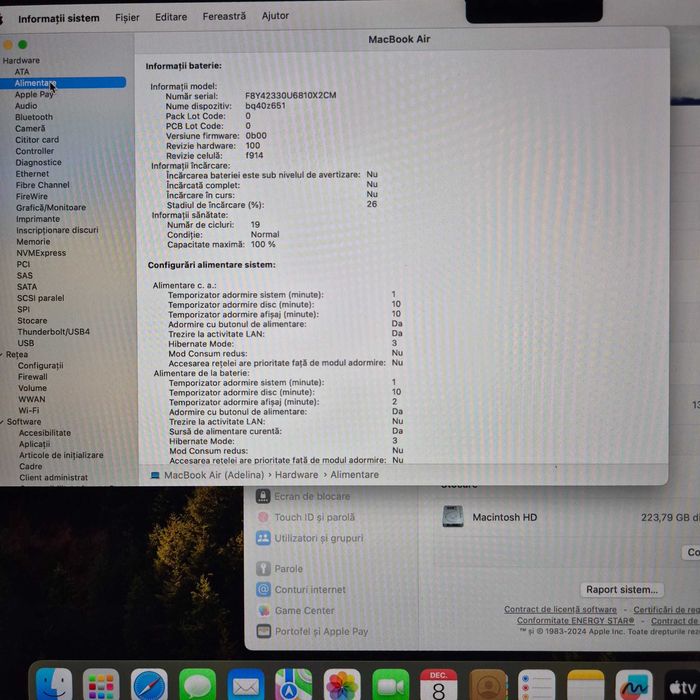The width and height of the screenshot is (700, 700).
Task: Click Hardware in the path bar
Action: point(296,475)
